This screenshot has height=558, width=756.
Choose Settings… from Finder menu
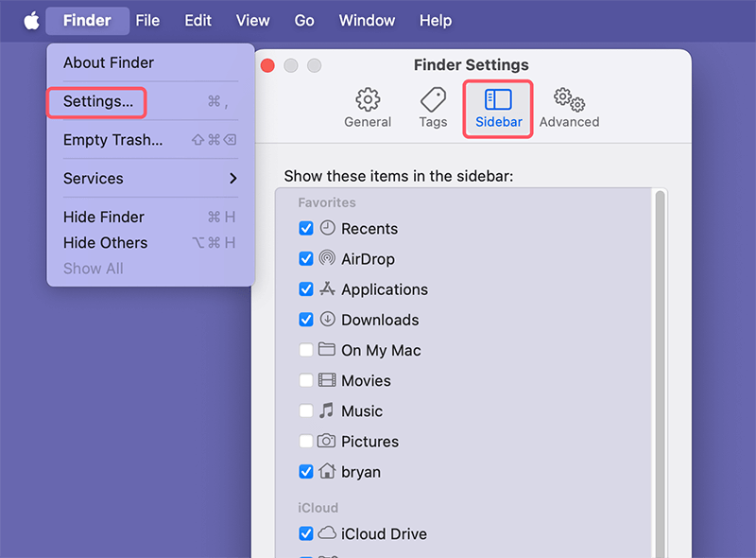(x=97, y=101)
